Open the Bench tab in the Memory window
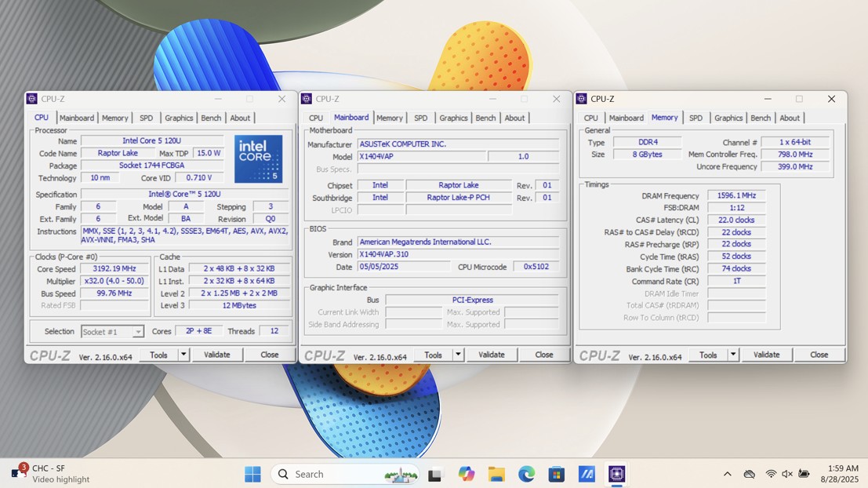 pyautogui.click(x=761, y=117)
